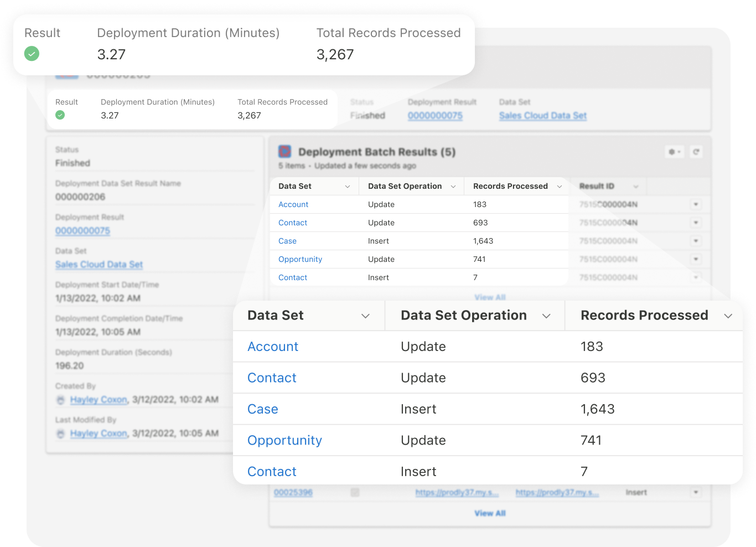The width and height of the screenshot is (756, 547).
Task: Open the row action dropdown for the Account row
Action: pyautogui.click(x=696, y=204)
